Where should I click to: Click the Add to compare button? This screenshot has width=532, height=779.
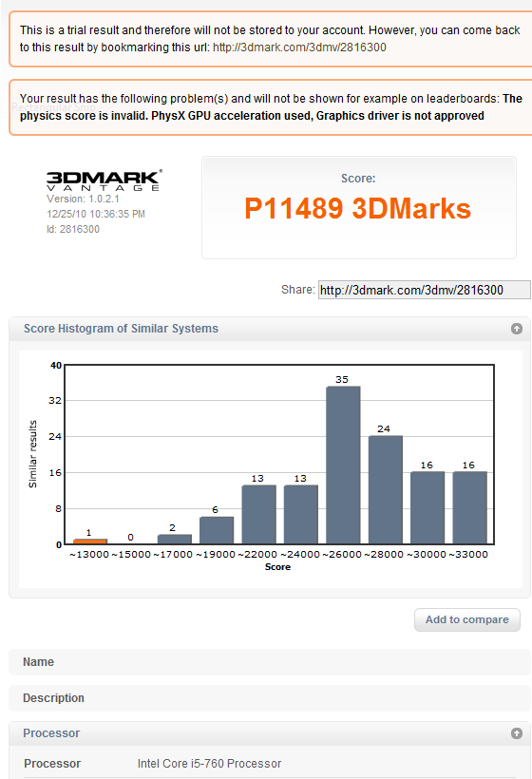coord(467,619)
